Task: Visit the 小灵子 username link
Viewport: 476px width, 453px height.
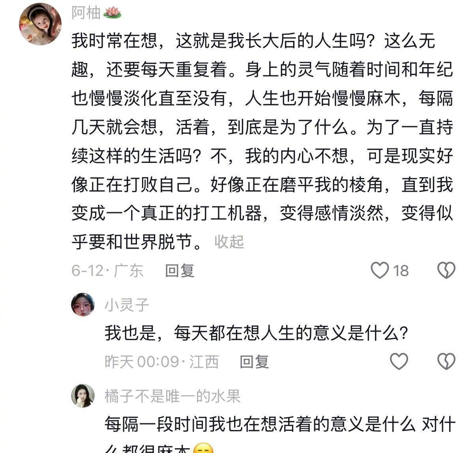Action: coord(127,305)
